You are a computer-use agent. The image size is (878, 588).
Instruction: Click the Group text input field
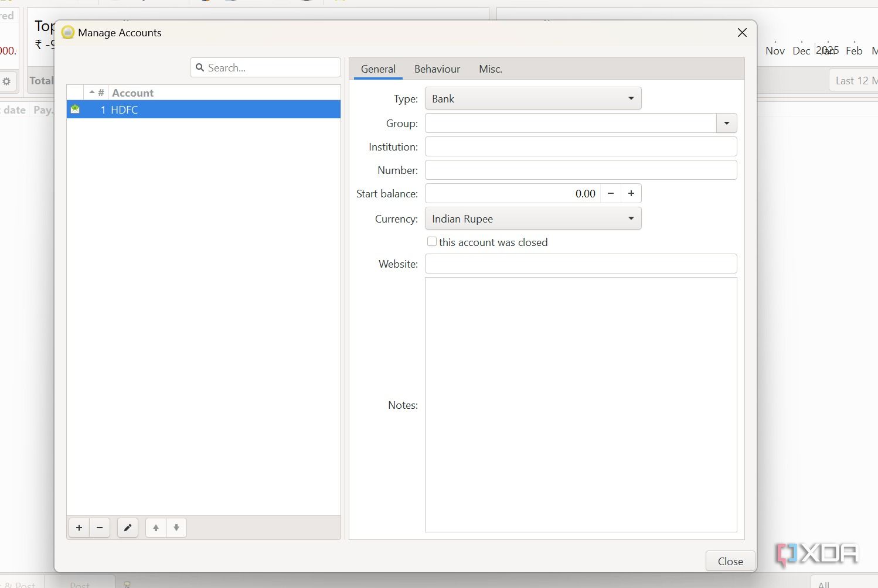click(x=571, y=123)
